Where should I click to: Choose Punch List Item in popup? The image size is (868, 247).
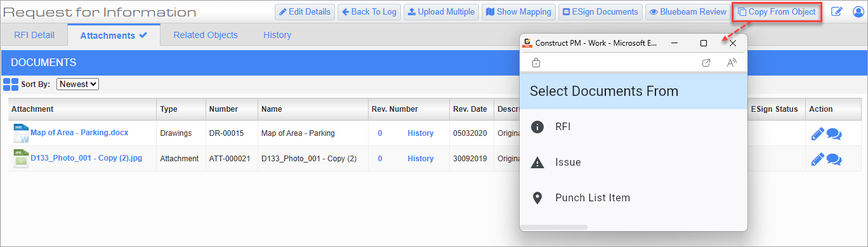point(633,198)
